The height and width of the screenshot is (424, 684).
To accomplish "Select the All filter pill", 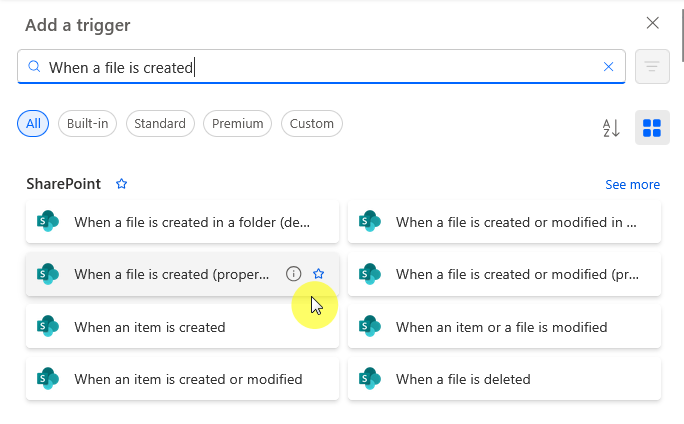I will tap(33, 123).
